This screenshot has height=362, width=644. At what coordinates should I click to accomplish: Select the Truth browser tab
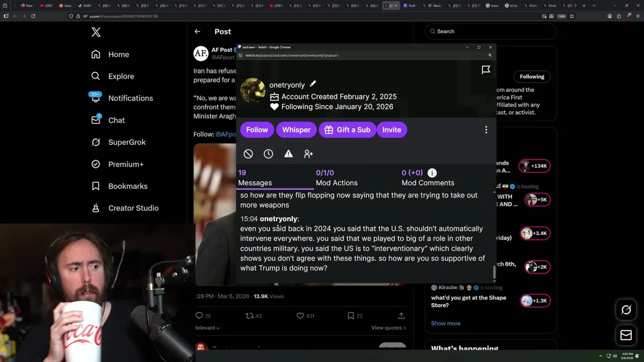[x=410, y=6]
